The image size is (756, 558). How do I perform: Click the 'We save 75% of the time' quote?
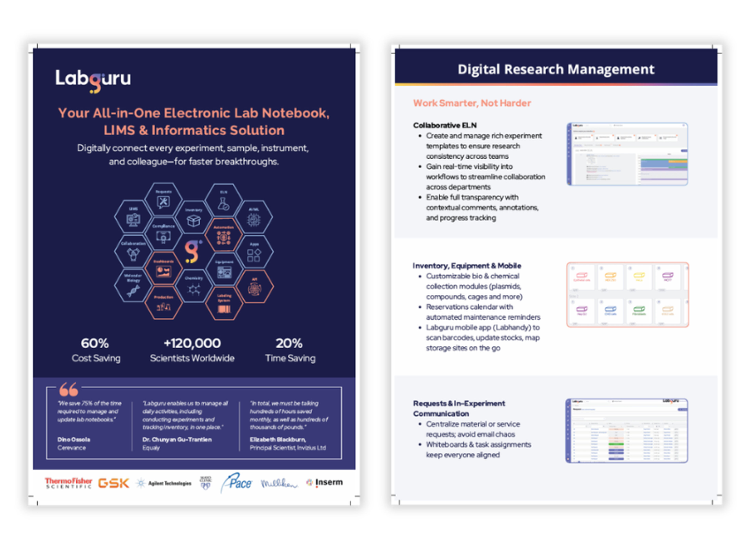90,412
